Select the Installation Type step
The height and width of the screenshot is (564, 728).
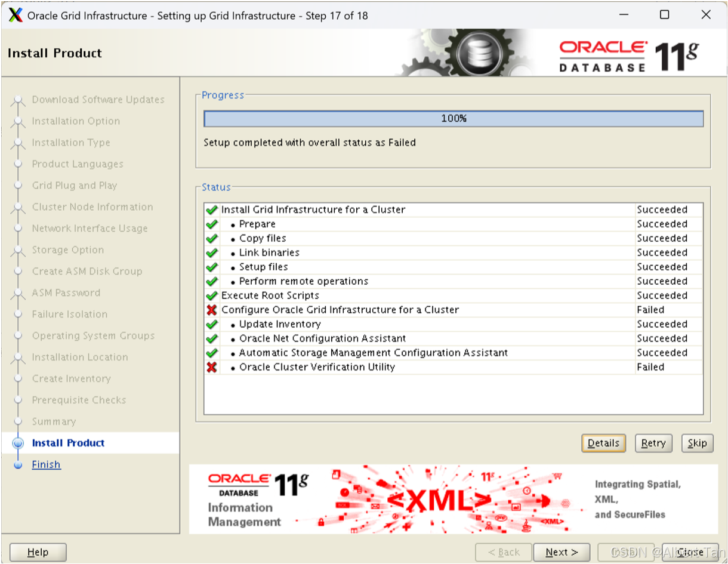(71, 142)
